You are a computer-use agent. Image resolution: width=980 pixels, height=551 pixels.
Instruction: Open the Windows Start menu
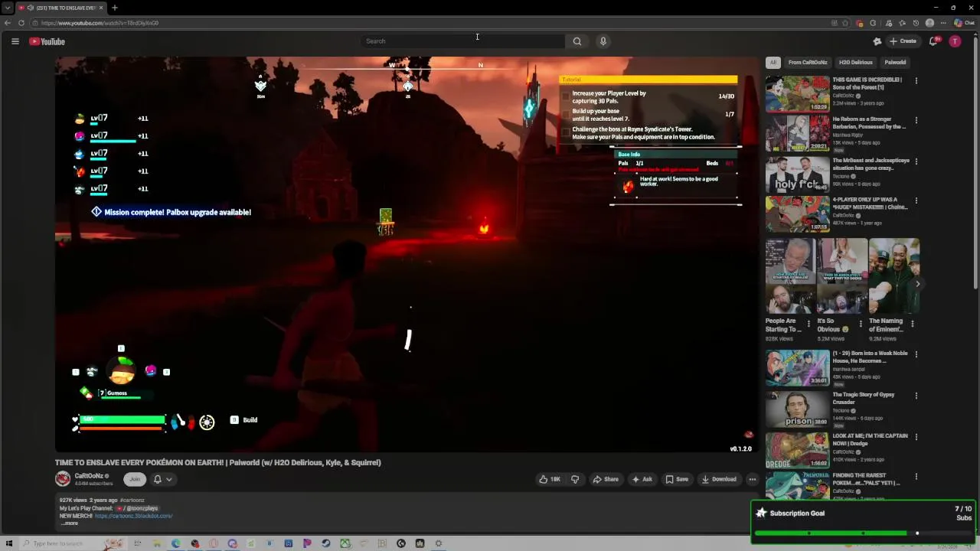9,543
